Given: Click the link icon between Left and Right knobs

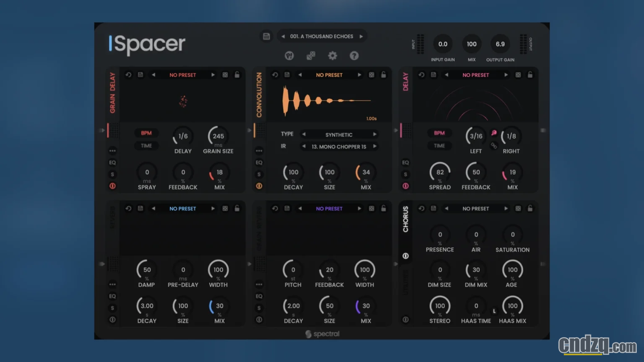Looking at the screenshot, I should 494,146.
